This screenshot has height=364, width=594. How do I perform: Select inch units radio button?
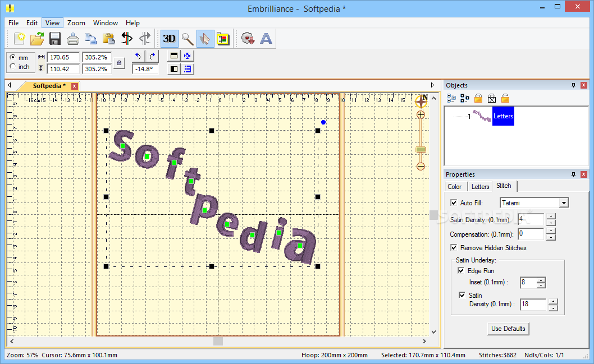tap(13, 66)
